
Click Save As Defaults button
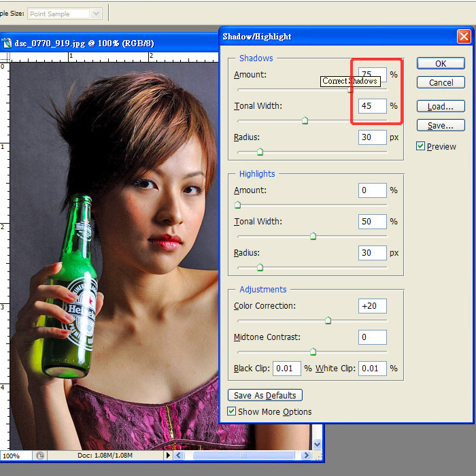(x=265, y=396)
